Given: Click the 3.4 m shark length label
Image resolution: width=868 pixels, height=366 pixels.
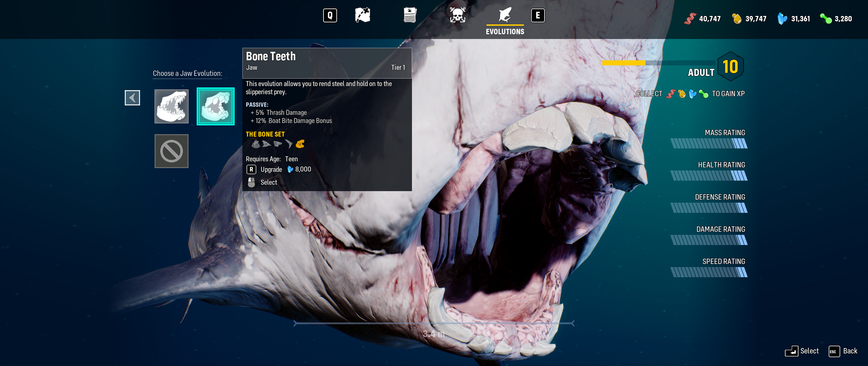Looking at the screenshot, I should (x=434, y=334).
